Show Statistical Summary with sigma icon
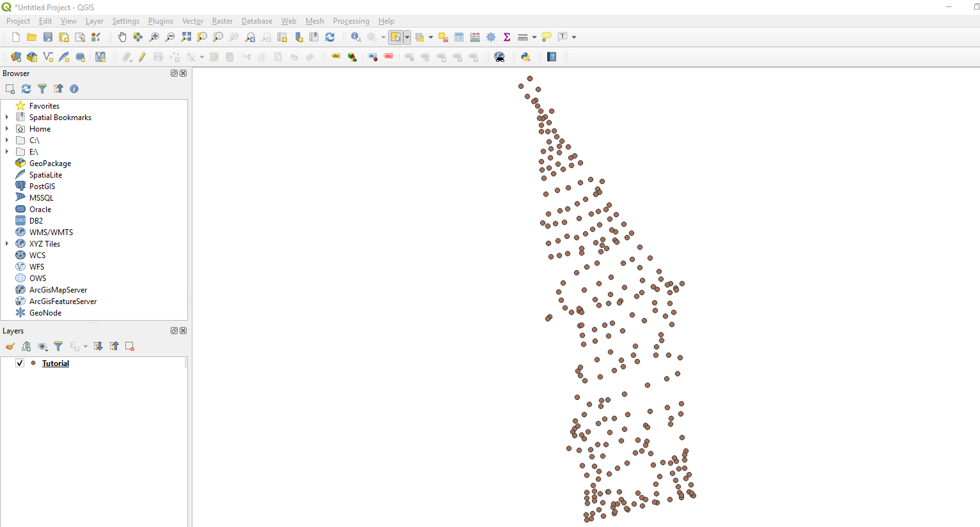 (x=507, y=37)
